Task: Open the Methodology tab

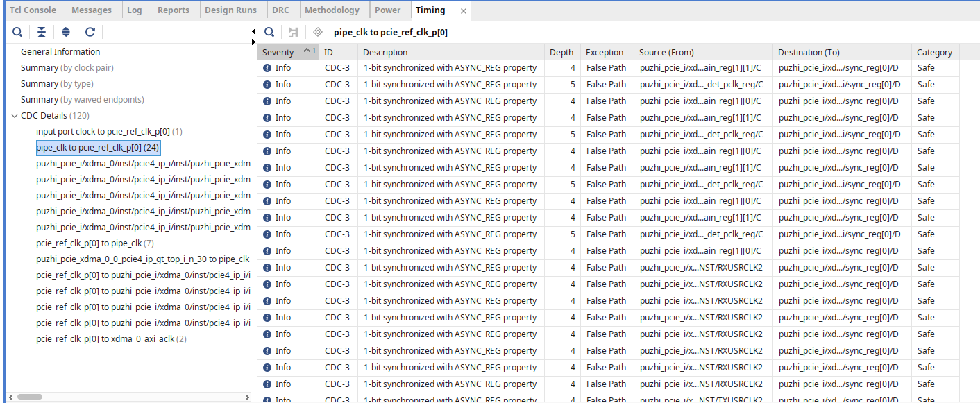Action: tap(332, 10)
